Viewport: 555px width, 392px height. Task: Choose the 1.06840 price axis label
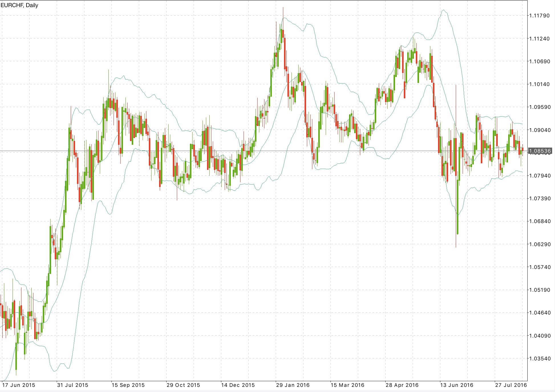coord(539,221)
